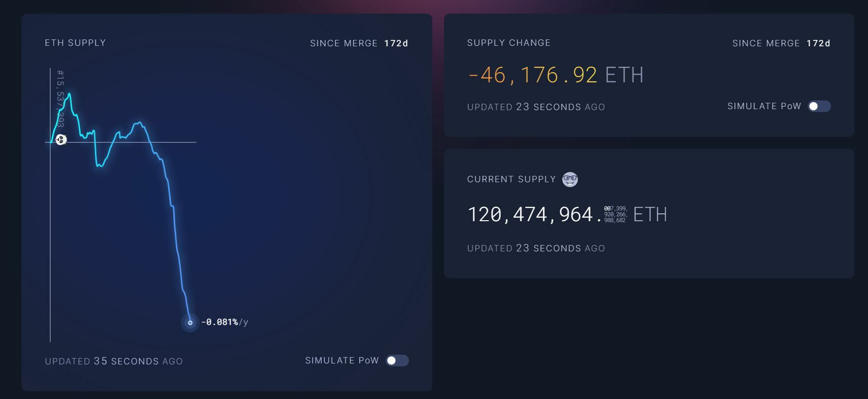The width and height of the screenshot is (868, 399).
Task: Click the panda merge marker on chart
Action: [x=61, y=140]
